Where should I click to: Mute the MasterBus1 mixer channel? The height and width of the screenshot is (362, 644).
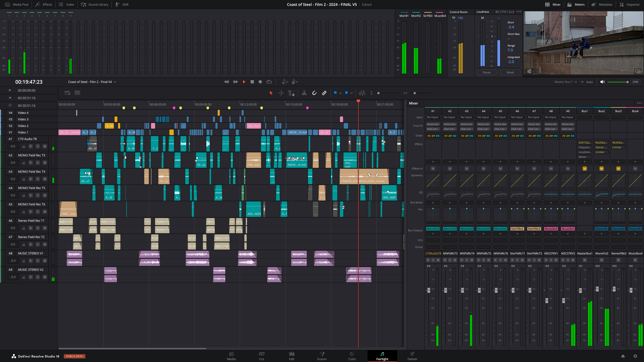(x=584, y=260)
